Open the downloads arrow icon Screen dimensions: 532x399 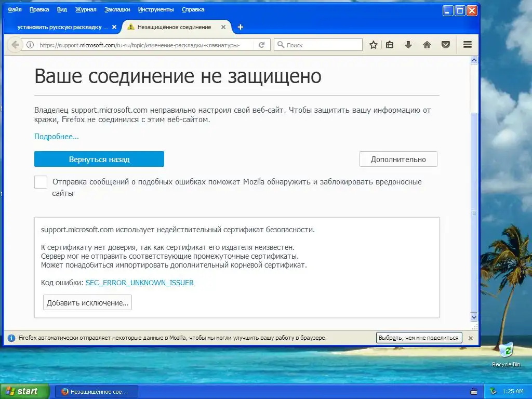pos(408,45)
